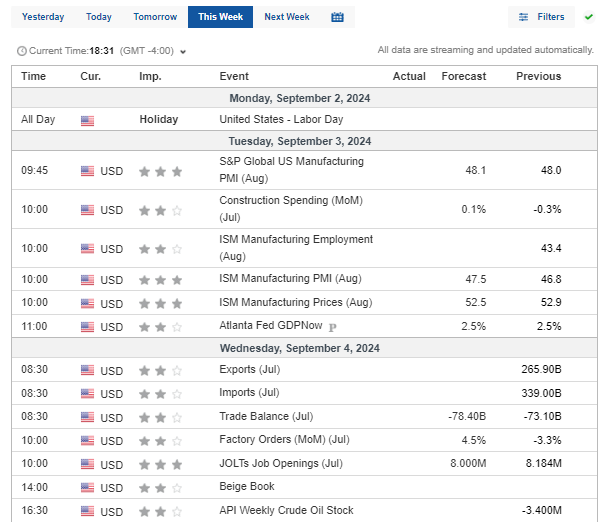
Task: Click the Wednesday, September 4, 2024 header
Action: [300, 348]
